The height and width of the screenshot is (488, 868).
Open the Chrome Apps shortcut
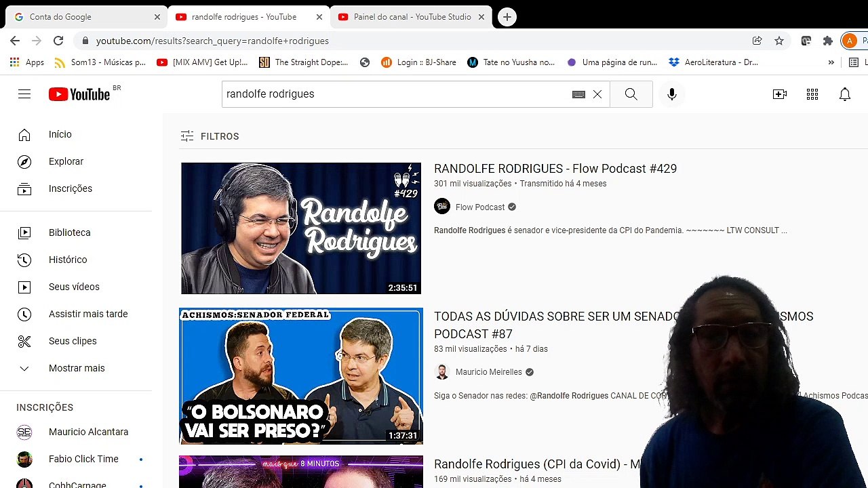27,62
